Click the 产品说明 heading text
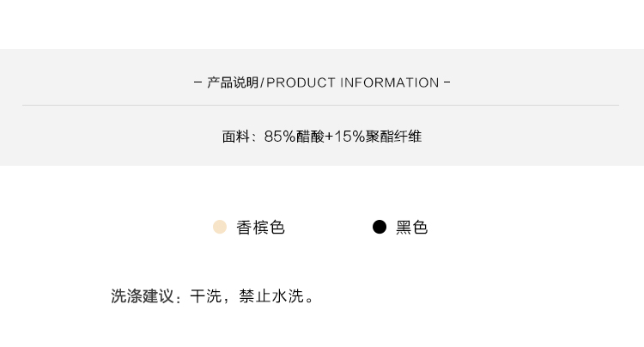 232,82
